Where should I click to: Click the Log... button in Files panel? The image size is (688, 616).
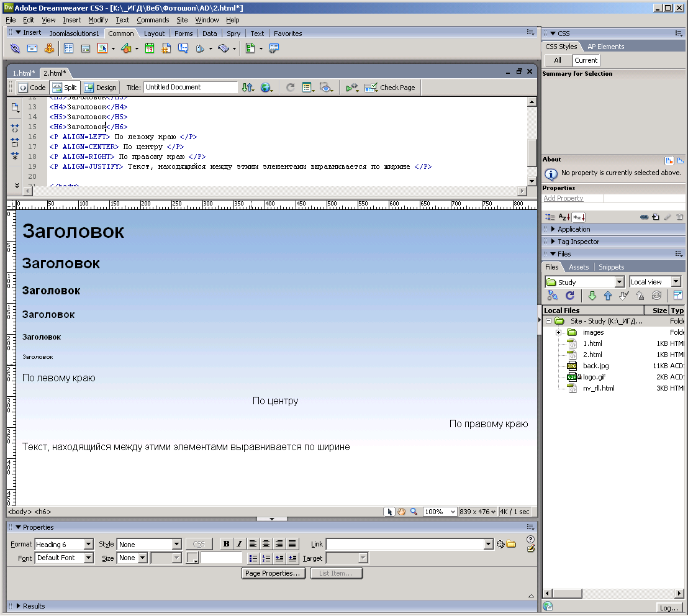click(669, 608)
